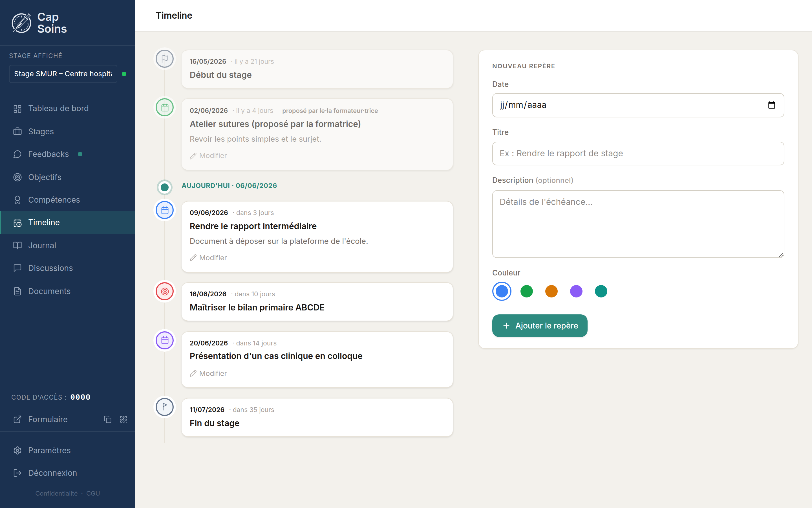Click the Paramètres gear icon
This screenshot has height=508, width=812.
click(17, 450)
